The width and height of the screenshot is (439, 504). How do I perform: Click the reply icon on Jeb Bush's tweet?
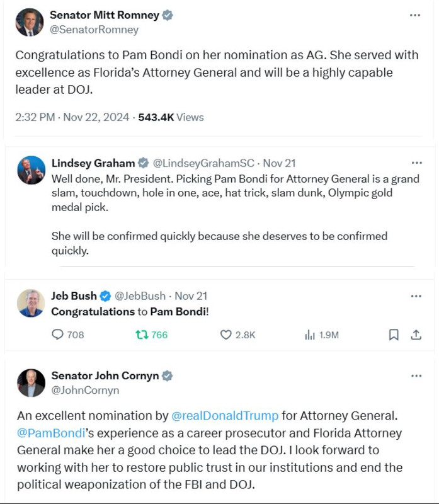click(57, 335)
